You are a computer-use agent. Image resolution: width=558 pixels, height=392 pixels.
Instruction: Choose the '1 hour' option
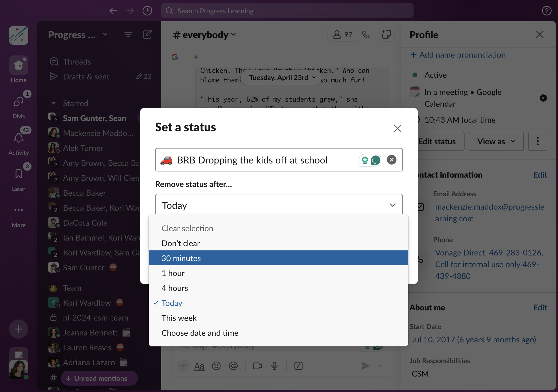pyautogui.click(x=278, y=273)
